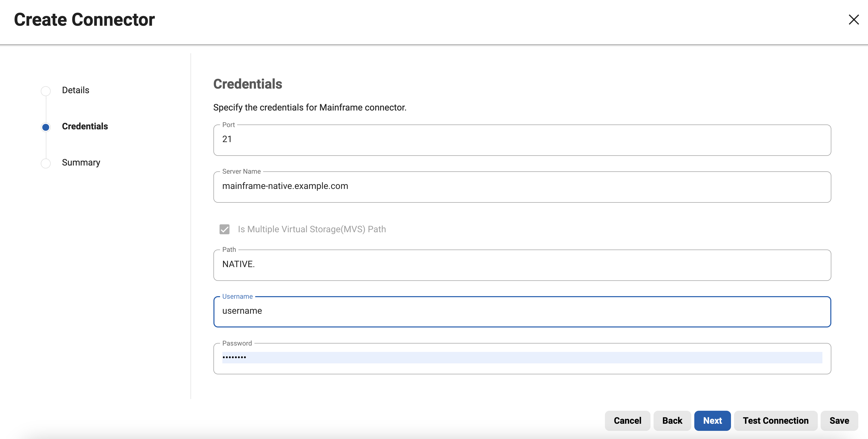Select the Details step circle

click(x=46, y=91)
